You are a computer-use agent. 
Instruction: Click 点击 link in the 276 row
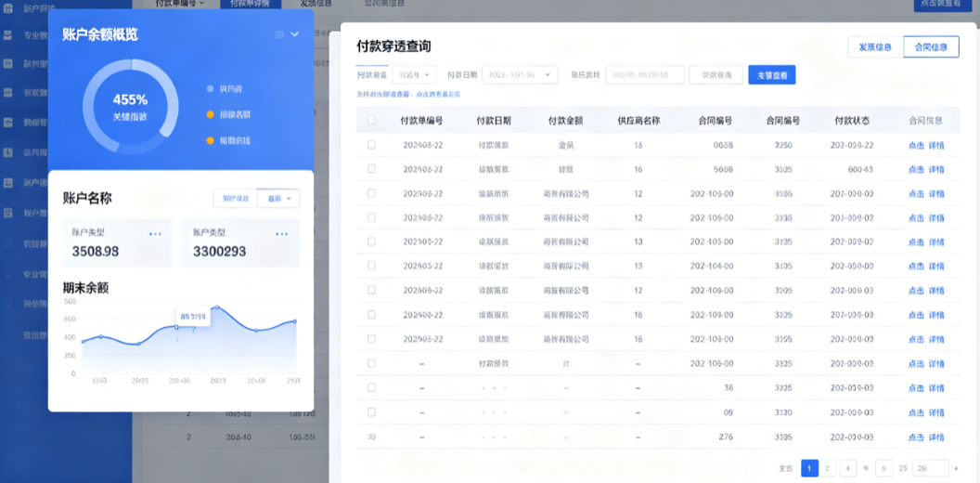pos(916,437)
